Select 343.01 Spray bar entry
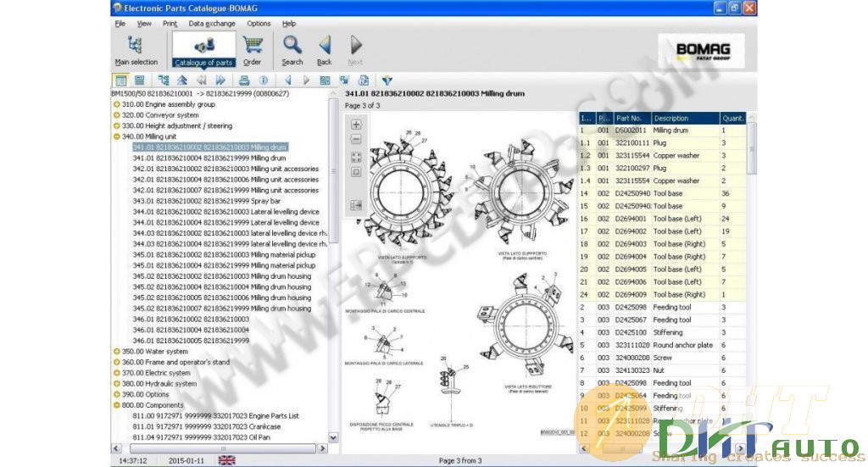The image size is (868, 467). pyautogui.click(x=207, y=201)
